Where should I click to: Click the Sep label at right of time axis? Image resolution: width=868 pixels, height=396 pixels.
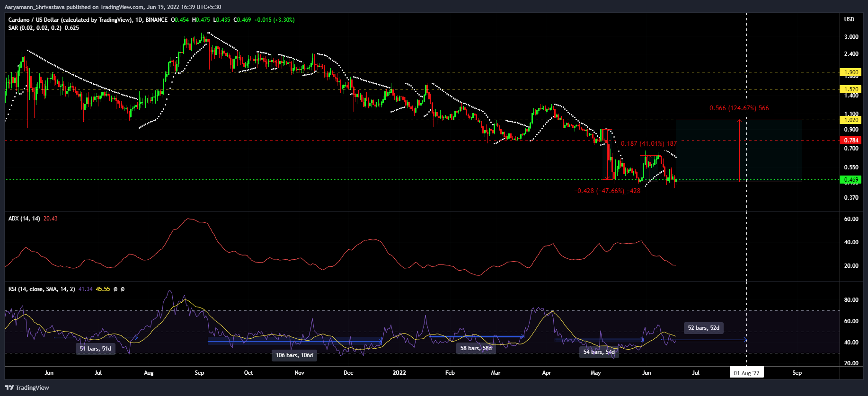(797, 373)
